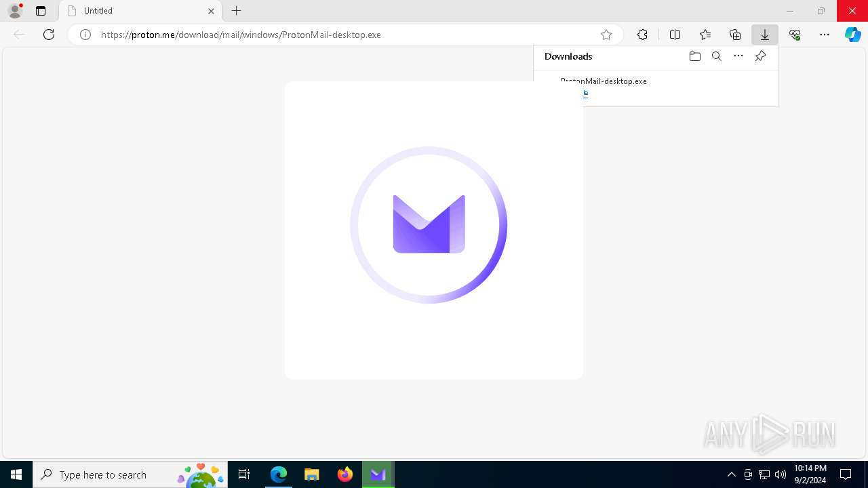Click the taskbar search box
Screen dimensions: 868x488
pos(130,474)
